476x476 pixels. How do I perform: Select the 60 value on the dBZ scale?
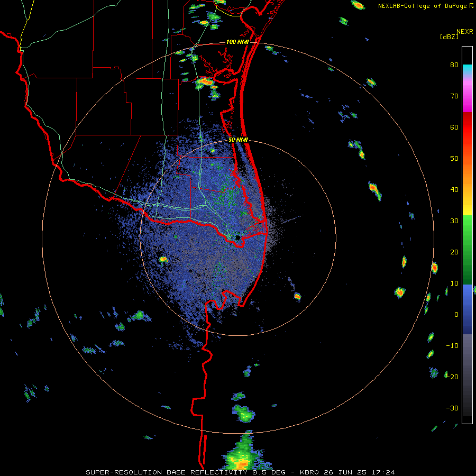[x=454, y=127]
